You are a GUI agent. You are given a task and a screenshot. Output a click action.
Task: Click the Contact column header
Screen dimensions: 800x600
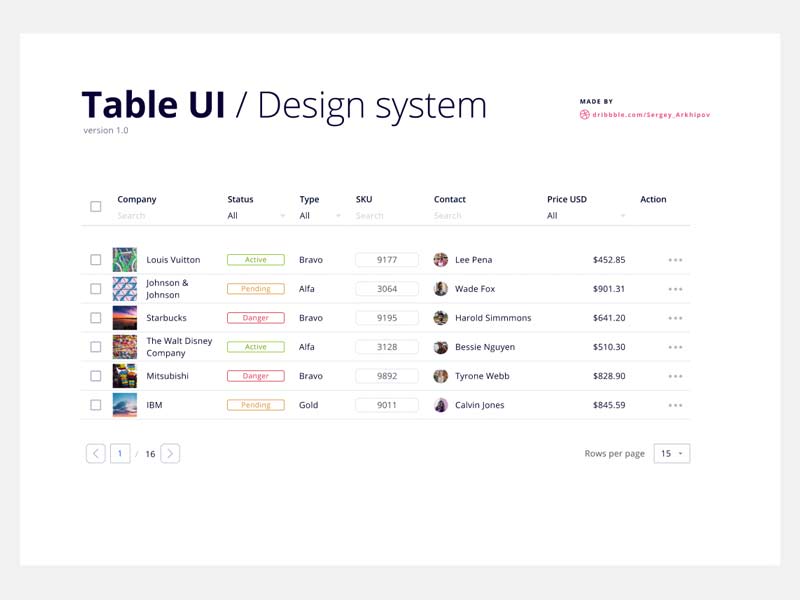tap(449, 199)
